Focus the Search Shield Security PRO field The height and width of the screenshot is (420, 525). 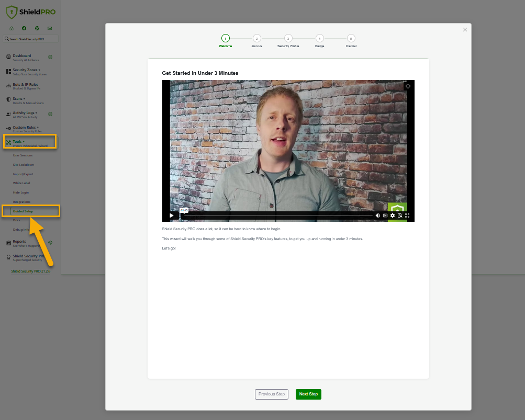(30, 39)
